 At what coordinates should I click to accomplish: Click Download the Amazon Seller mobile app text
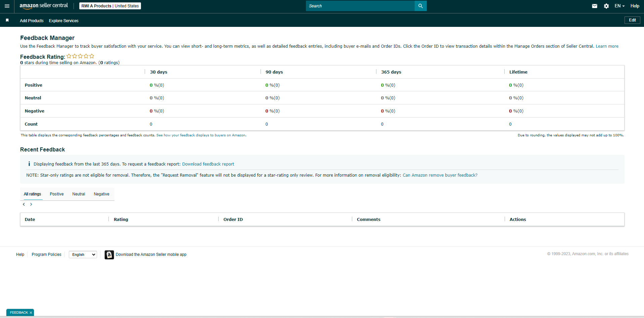click(151, 255)
